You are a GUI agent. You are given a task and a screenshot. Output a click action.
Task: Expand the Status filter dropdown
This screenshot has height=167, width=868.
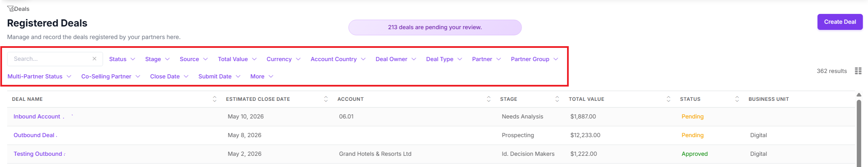tap(122, 59)
